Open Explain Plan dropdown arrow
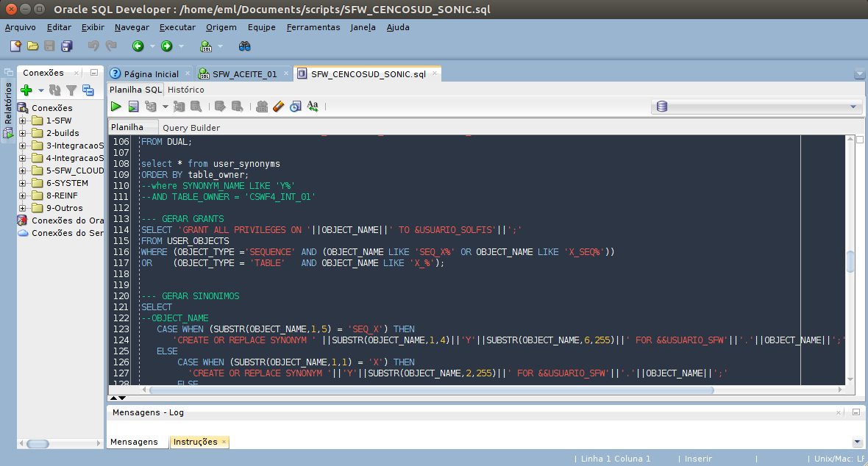The width and height of the screenshot is (868, 466). (x=165, y=107)
